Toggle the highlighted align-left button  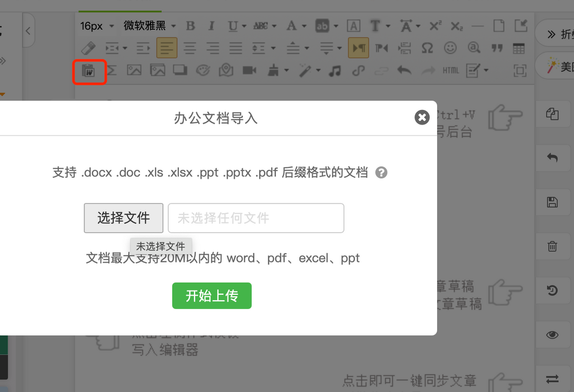(166, 48)
